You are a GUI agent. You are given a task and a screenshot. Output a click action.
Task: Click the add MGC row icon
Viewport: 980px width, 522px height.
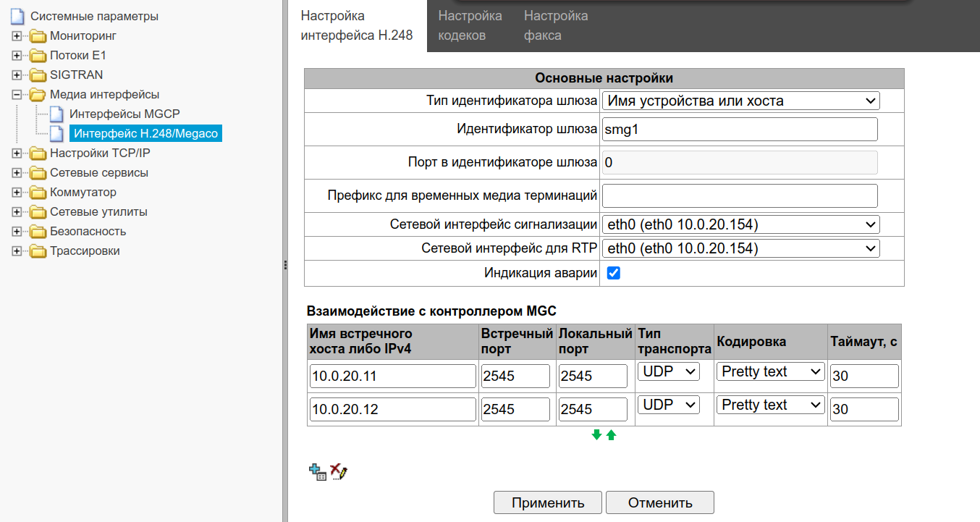pyautogui.click(x=318, y=473)
